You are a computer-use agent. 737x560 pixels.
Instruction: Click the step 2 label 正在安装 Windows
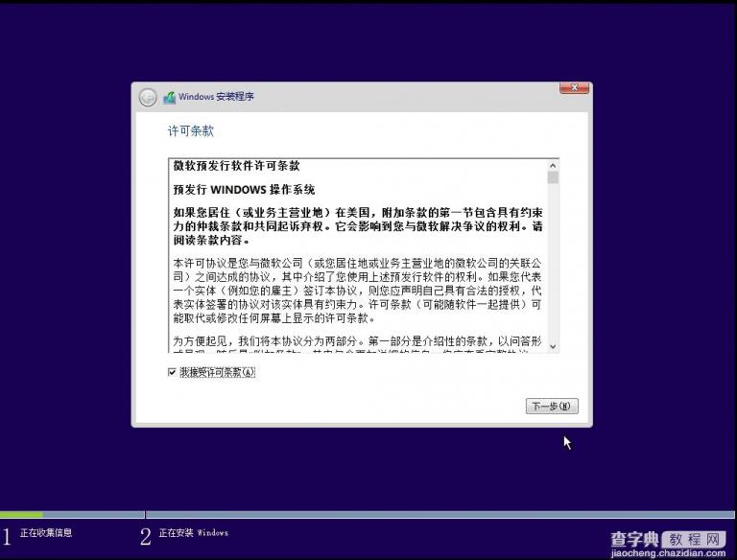click(194, 532)
